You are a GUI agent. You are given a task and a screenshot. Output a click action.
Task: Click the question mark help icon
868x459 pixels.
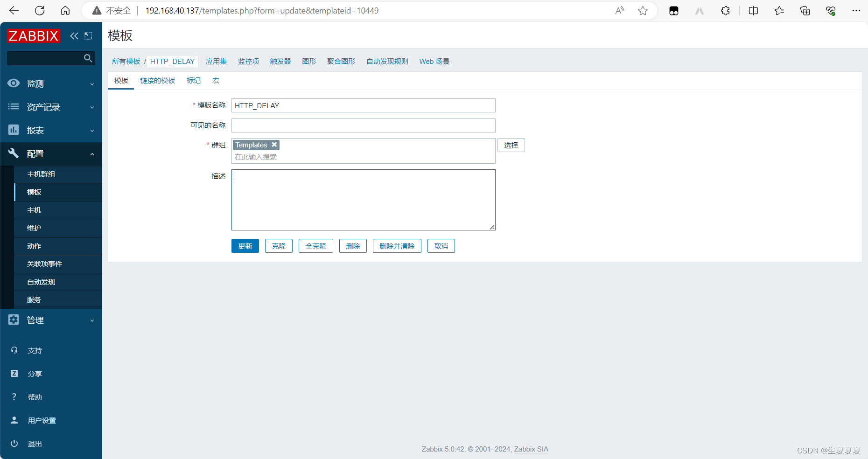click(x=14, y=396)
